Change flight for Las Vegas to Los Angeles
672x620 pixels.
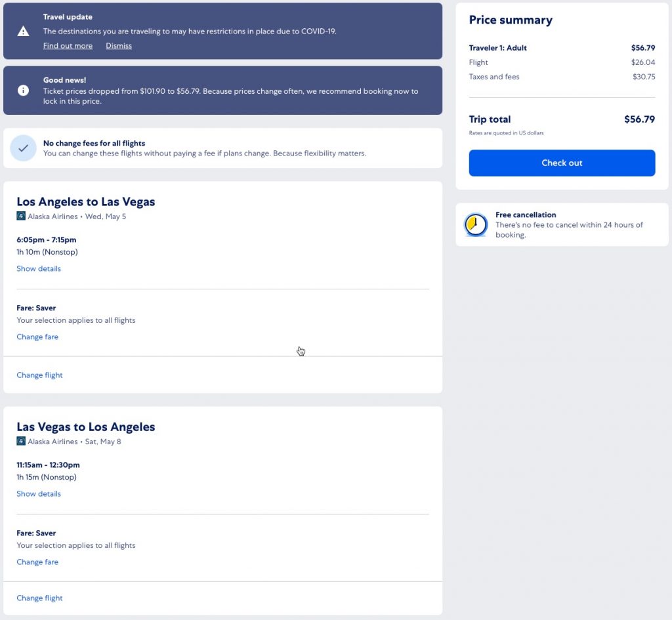39,598
